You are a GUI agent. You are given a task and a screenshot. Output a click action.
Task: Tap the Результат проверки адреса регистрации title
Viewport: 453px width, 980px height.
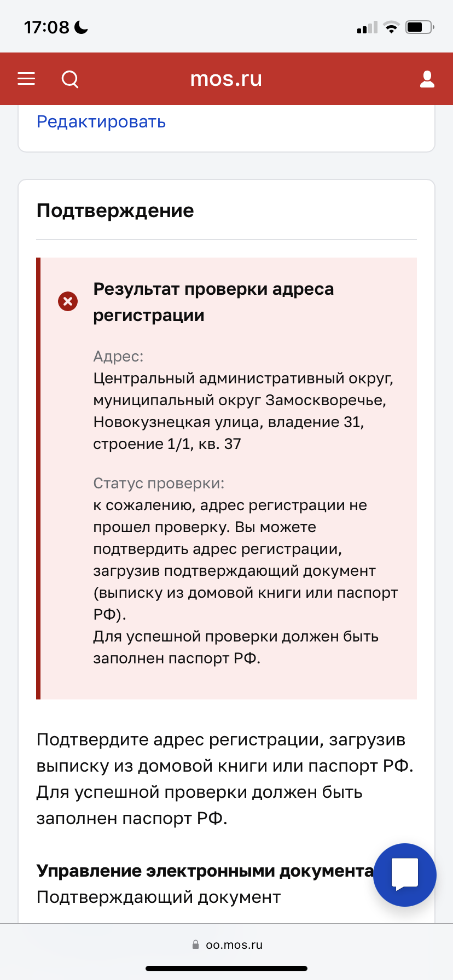tap(213, 302)
